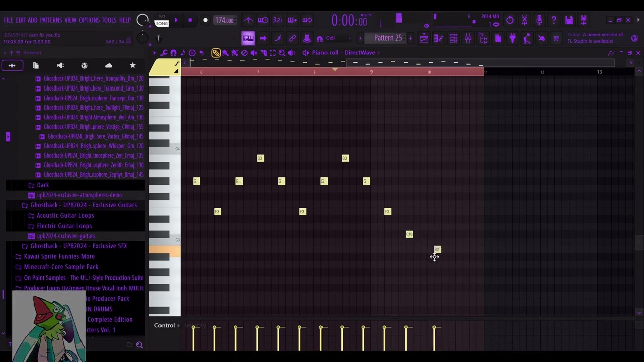This screenshot has width=644, height=362.
Task: Click the record button
Action: pos(205,20)
